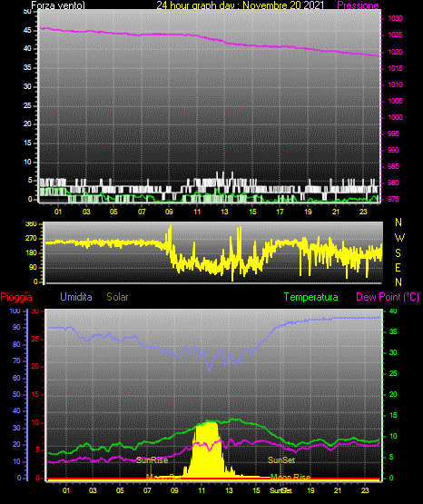The image size is (423, 504).
Task: Click the pressure axis value '1030'
Action: 395,18
